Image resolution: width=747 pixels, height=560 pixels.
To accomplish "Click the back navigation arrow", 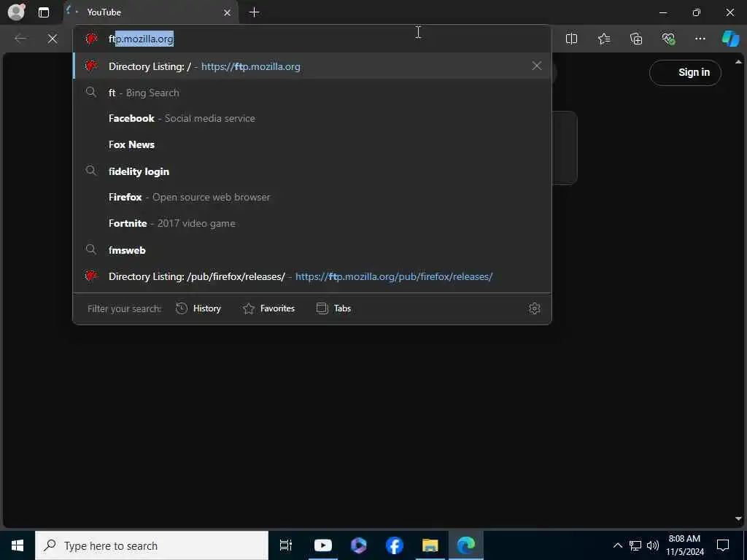I will tap(20, 39).
